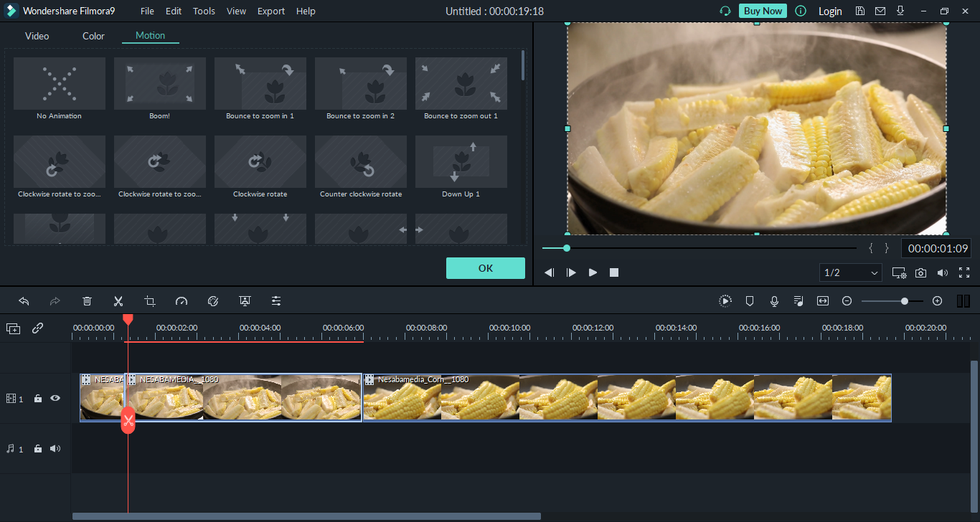This screenshot has width=980, height=522.
Task: Click the OK button
Action: tap(486, 268)
